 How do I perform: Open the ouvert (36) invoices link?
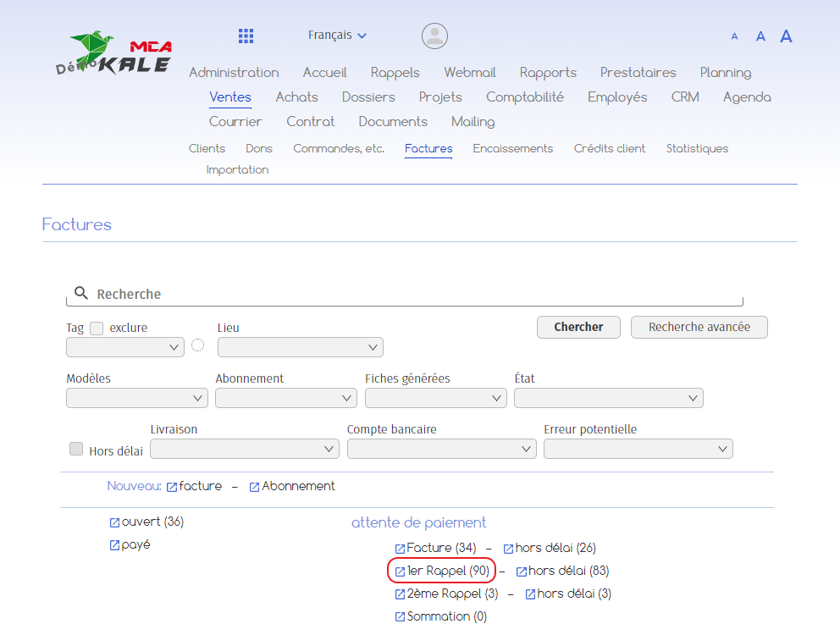pos(152,522)
